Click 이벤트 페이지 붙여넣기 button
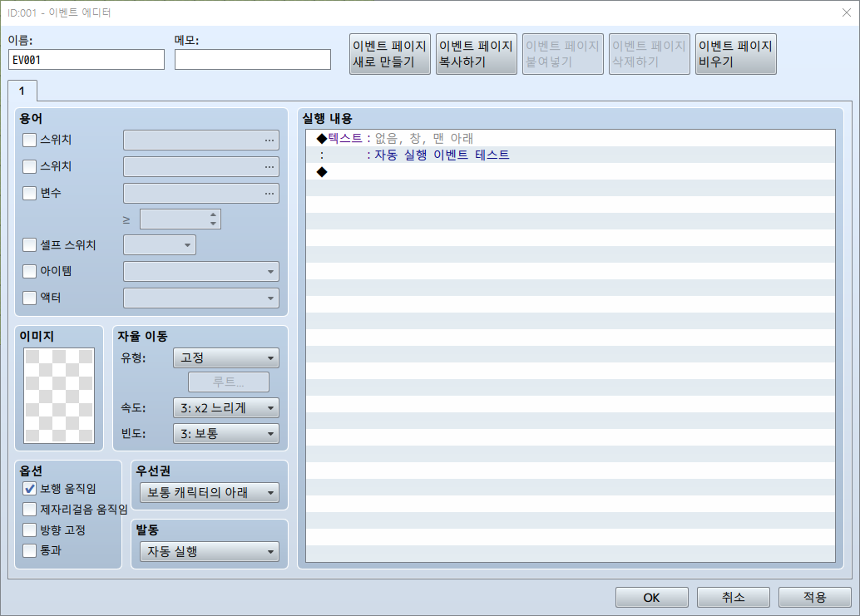Viewport: 860px width, 616px height. [x=563, y=54]
